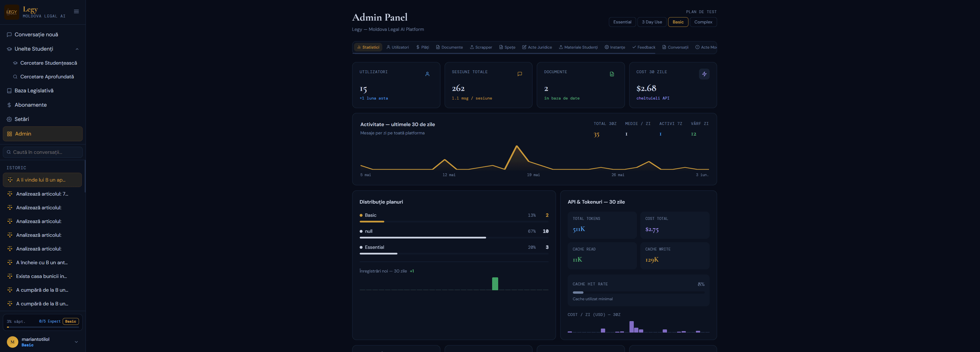The image size is (980, 352).
Task: Start a Conversație nouă
Action: coord(43,35)
